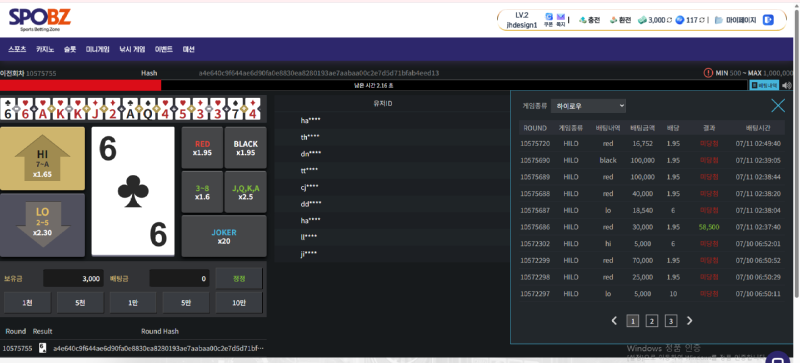Click the logout icon beside 마이페이지
The image size is (800, 363).
(768, 20)
